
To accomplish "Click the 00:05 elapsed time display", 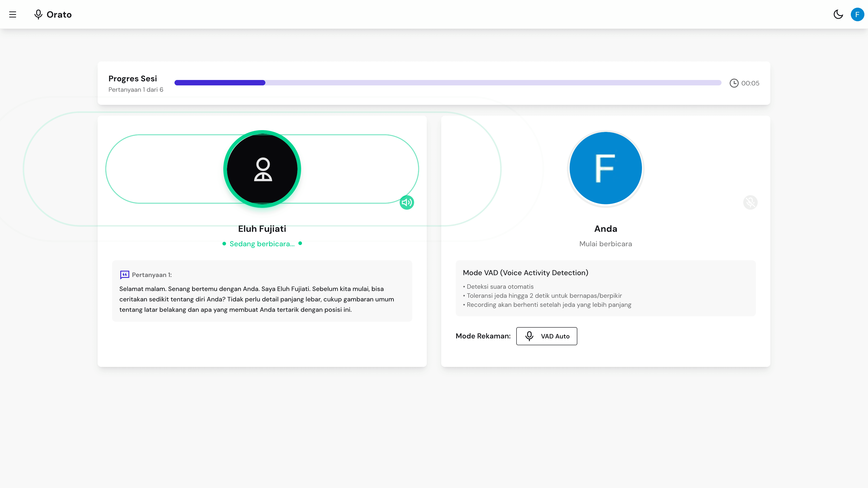I will click(750, 83).
